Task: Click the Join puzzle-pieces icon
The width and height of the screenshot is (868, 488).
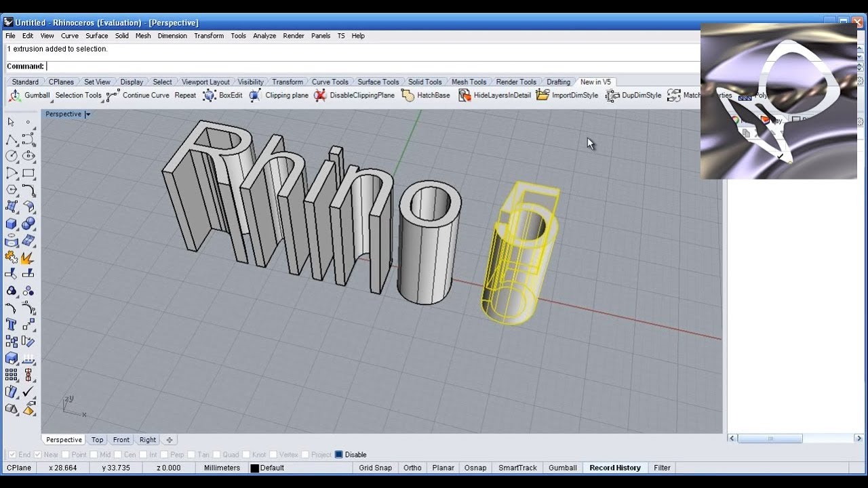Action: [x=12, y=258]
